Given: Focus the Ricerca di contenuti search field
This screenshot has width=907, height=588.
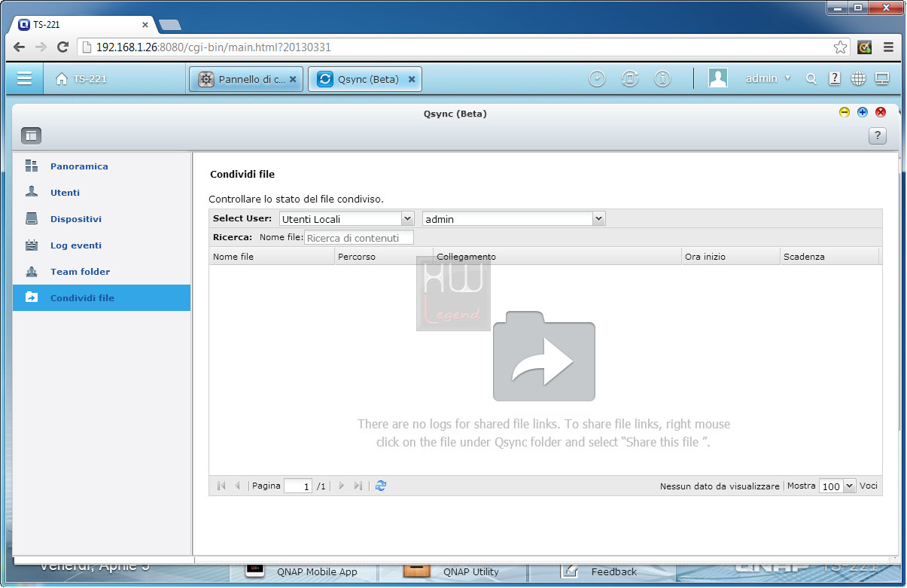Looking at the screenshot, I should pyautogui.click(x=359, y=238).
